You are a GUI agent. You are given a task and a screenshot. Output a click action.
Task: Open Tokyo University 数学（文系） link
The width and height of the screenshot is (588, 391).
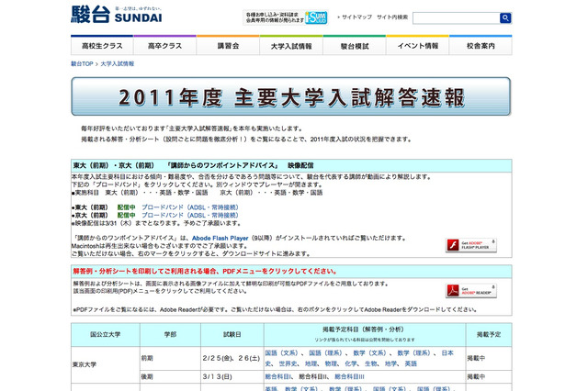point(369,352)
